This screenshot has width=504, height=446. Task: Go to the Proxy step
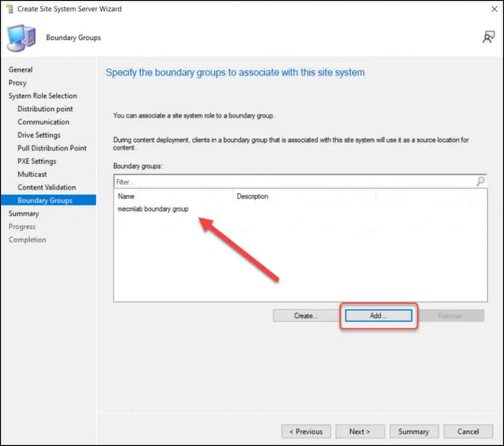tap(18, 83)
